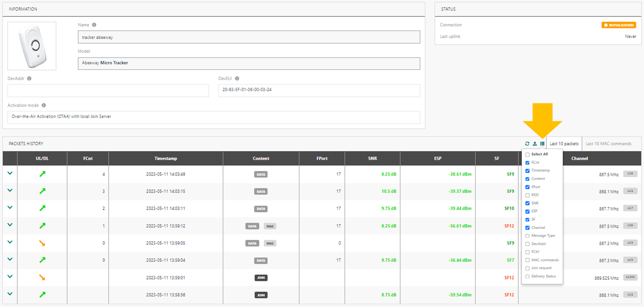Select the Last 10 packets tab
The height and width of the screenshot is (307, 644).
pyautogui.click(x=564, y=144)
